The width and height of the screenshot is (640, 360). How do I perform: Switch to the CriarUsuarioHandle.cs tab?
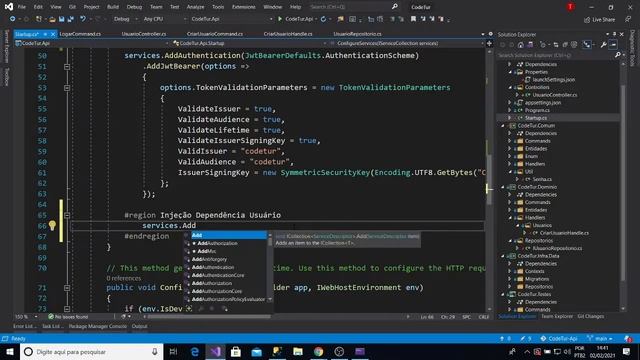[x=288, y=34]
